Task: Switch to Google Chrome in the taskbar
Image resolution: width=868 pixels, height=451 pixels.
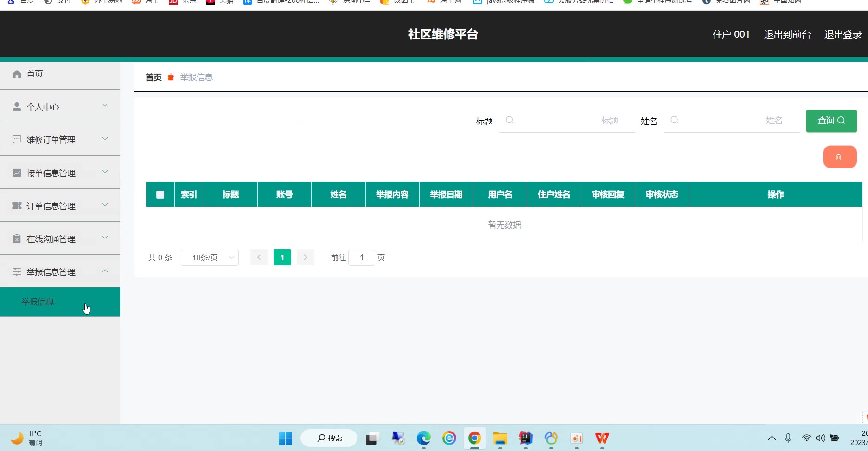Action: click(474, 438)
